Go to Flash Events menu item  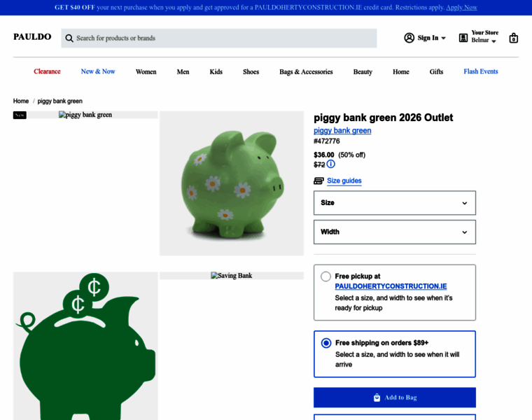481,71
